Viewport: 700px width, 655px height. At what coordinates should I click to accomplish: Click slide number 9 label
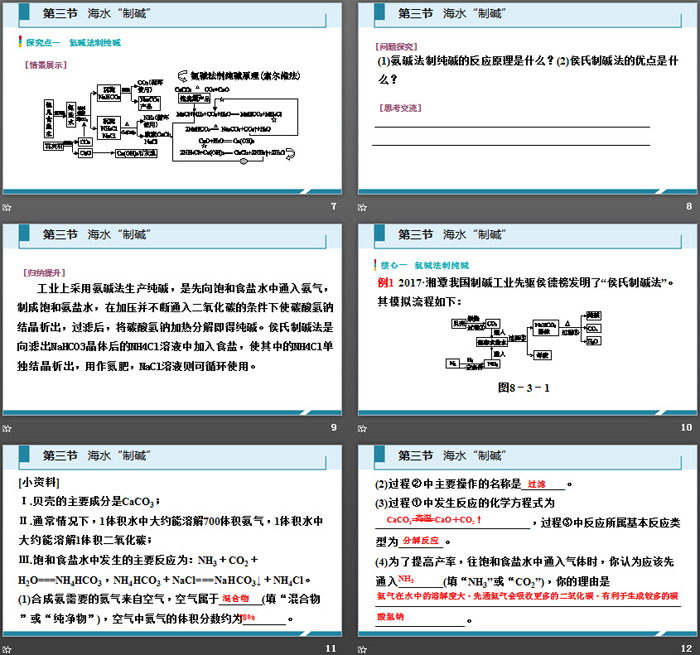(333, 427)
